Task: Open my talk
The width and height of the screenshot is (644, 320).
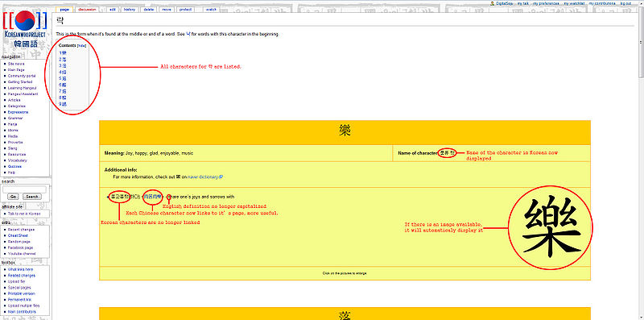Action: [522, 3]
